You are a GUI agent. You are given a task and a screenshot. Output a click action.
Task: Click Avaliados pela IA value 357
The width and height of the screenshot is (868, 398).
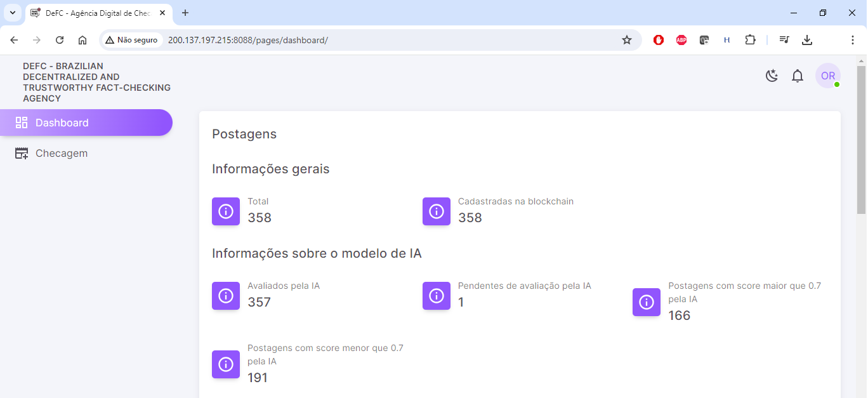coord(259,302)
